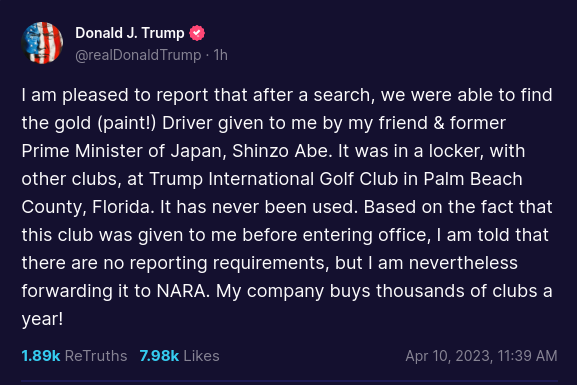Open the Apr 10, 2023 timestamp
Screen dimensions: 577x385
tap(448, 356)
